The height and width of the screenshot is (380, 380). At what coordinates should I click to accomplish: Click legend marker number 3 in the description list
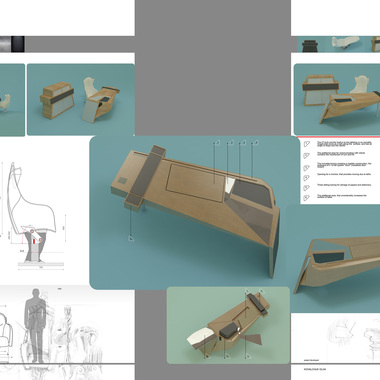coord(307,168)
